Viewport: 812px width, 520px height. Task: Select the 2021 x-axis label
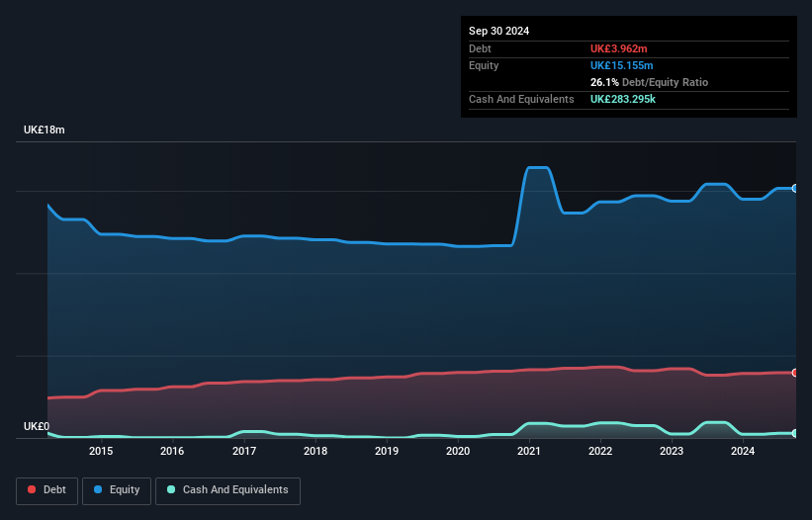tap(529, 451)
